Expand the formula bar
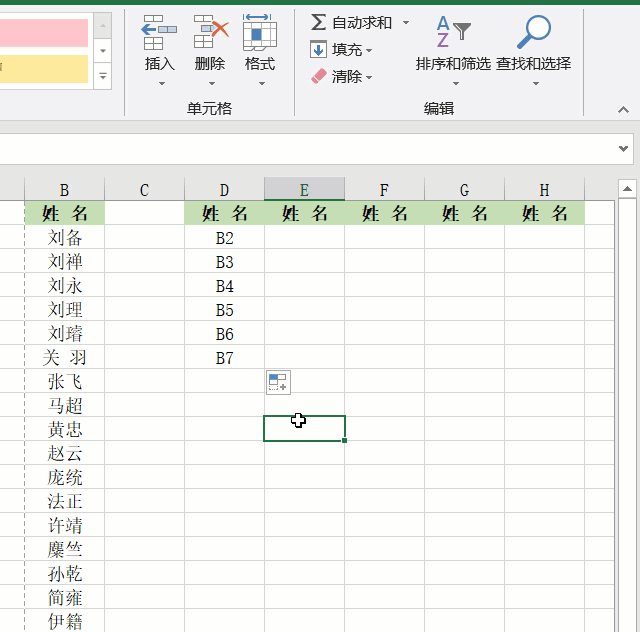The width and height of the screenshot is (640, 632). point(623,149)
